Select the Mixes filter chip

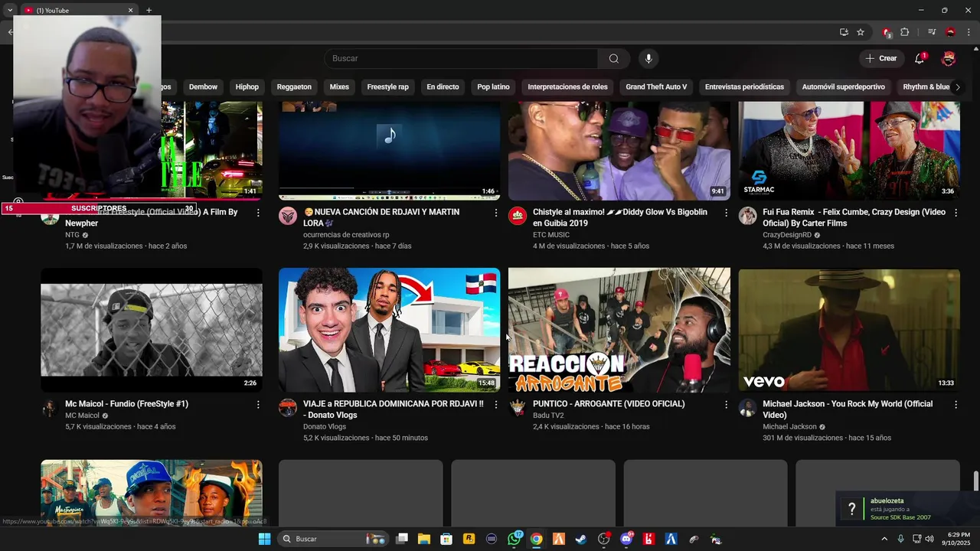339,86
